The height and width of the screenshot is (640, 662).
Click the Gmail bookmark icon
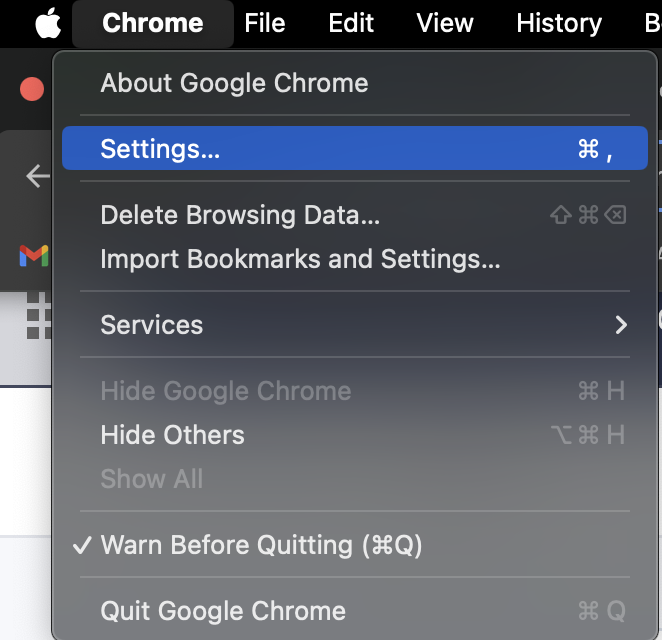(34, 256)
